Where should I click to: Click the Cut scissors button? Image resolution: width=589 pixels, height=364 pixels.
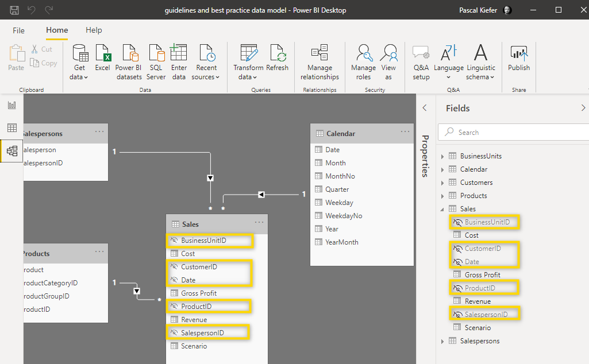coord(42,49)
